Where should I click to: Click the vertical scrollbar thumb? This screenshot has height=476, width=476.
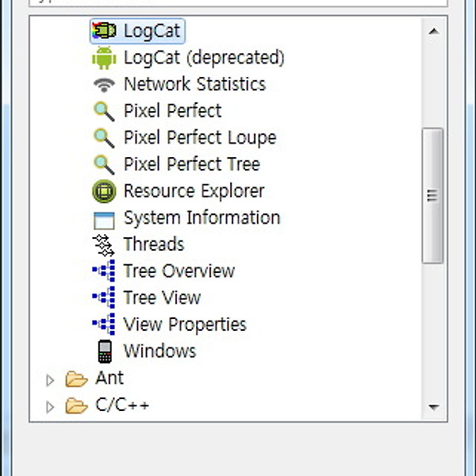click(432, 194)
